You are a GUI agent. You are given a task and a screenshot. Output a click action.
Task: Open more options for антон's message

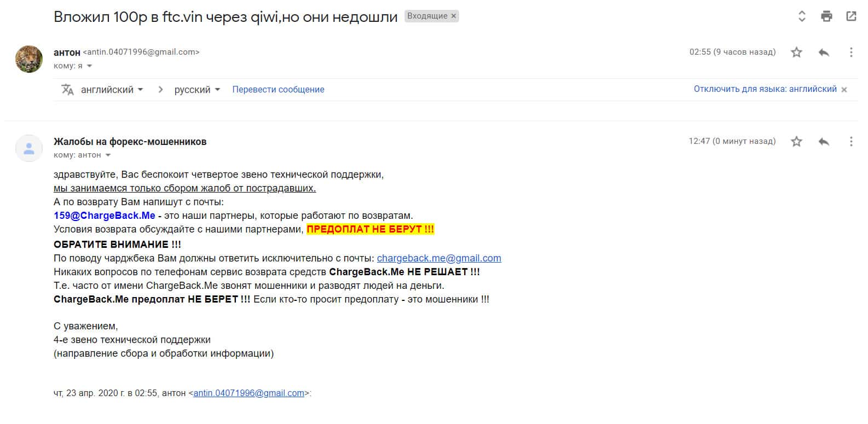[x=850, y=53]
